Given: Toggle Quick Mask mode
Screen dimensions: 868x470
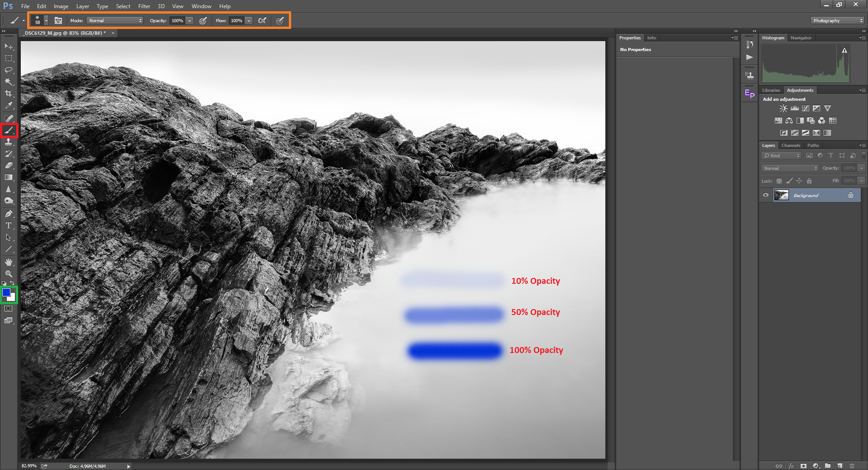Looking at the screenshot, I should [x=9, y=309].
